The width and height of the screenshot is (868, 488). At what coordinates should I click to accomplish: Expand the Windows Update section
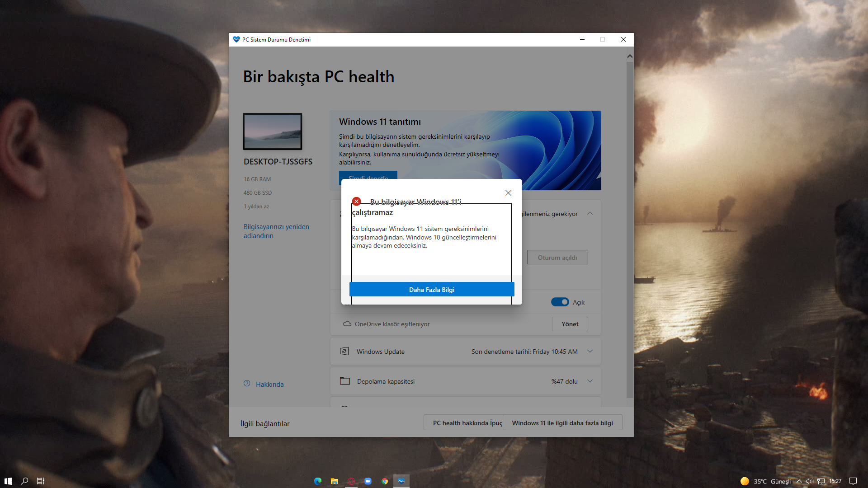pos(590,352)
